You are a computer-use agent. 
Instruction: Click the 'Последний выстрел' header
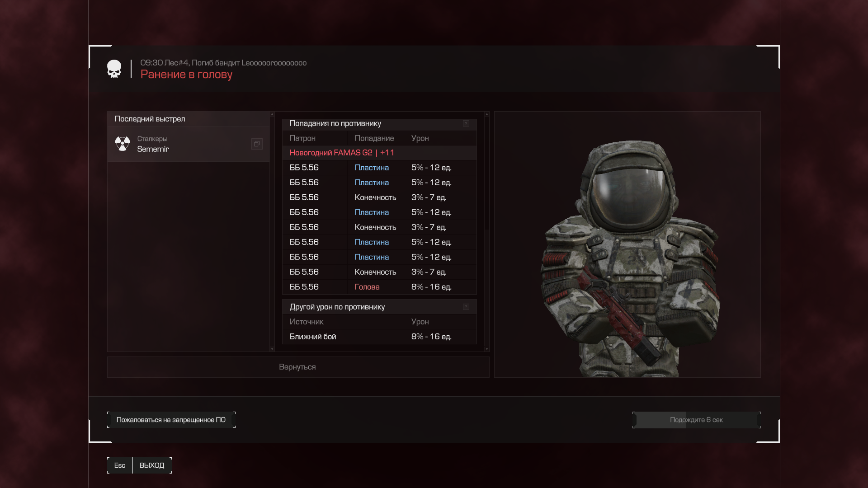click(189, 119)
